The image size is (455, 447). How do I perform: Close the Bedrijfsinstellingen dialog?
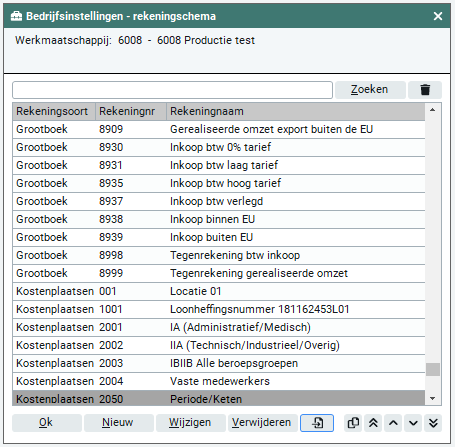point(438,16)
